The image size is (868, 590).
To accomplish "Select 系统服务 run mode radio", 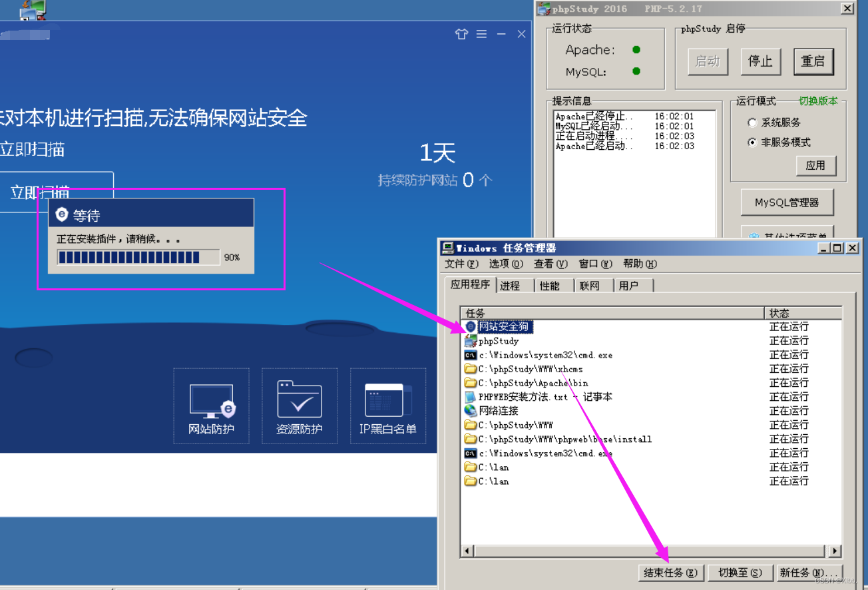I will [752, 123].
